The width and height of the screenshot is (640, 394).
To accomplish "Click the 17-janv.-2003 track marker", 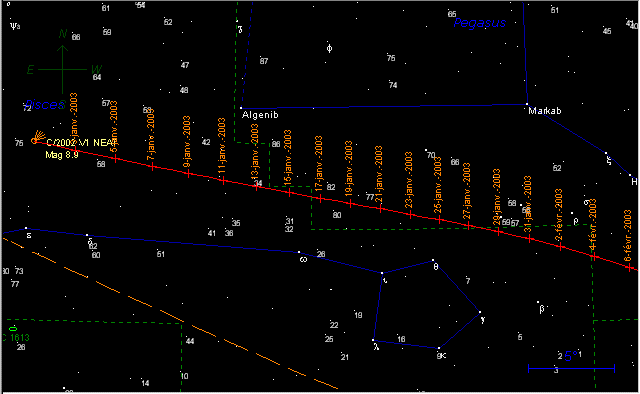I will [x=320, y=199].
